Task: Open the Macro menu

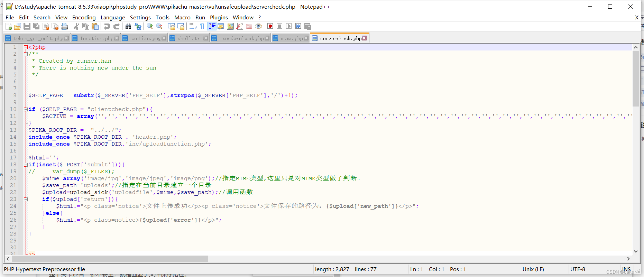Action: tap(182, 17)
